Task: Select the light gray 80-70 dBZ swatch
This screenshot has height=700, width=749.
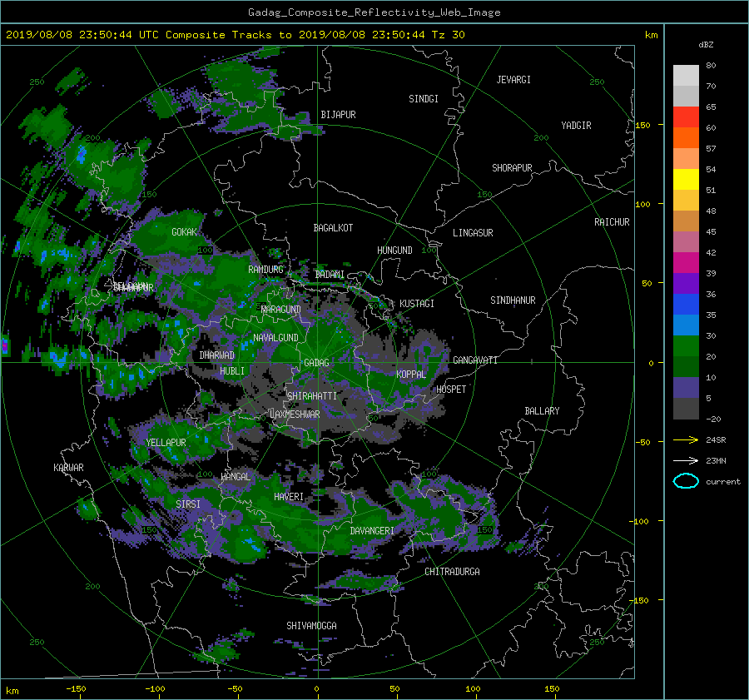Action: point(686,75)
